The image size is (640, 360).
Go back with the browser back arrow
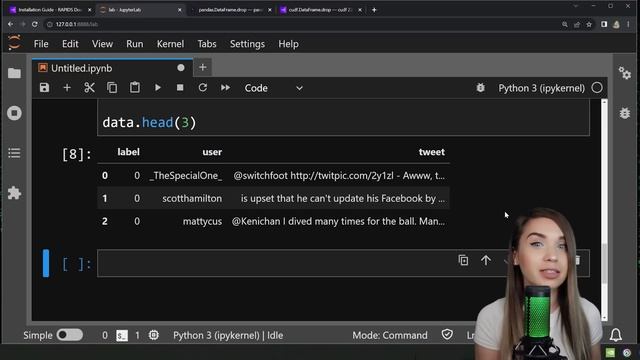[11, 24]
